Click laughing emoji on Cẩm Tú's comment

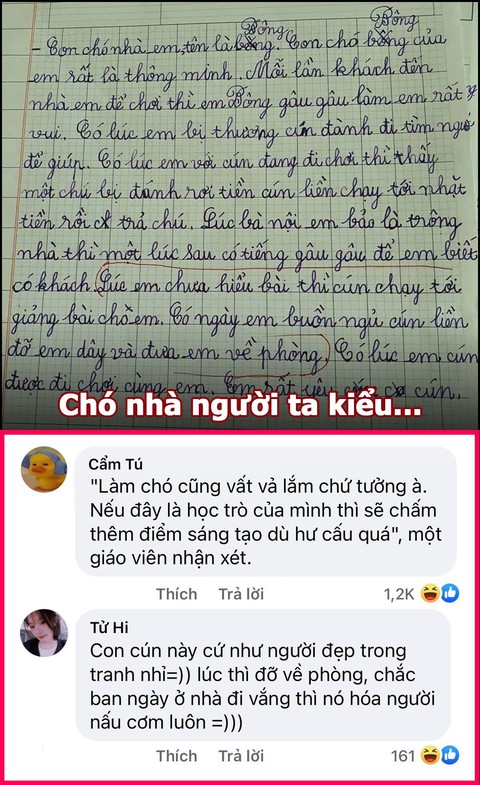[430, 593]
